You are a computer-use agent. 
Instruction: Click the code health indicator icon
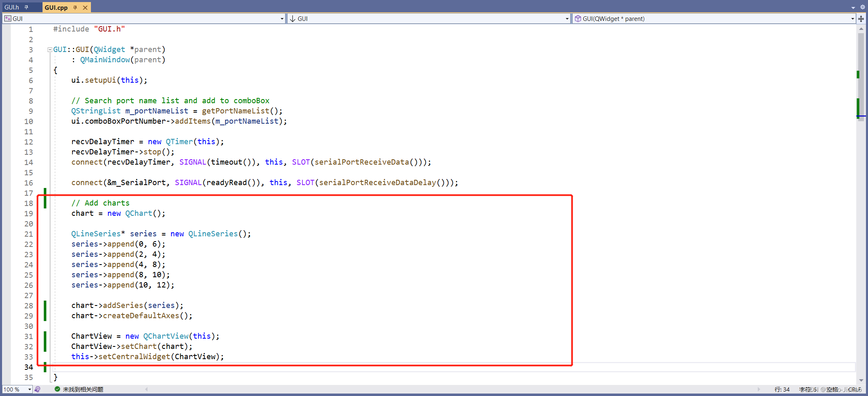(37, 389)
